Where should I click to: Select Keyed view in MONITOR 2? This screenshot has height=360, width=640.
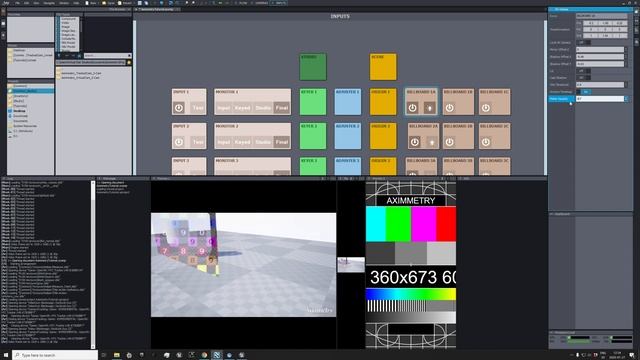tap(242, 142)
